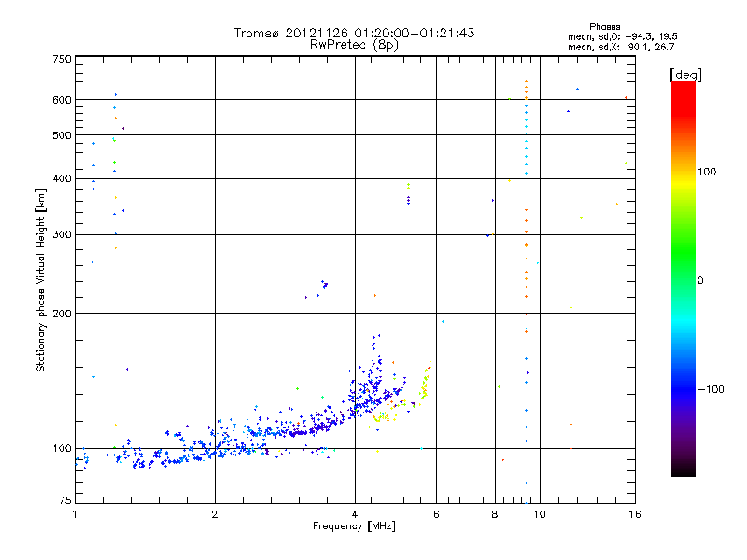Click the y-axis tick label "300"
Screen dimensions: 747x560
[62, 234]
